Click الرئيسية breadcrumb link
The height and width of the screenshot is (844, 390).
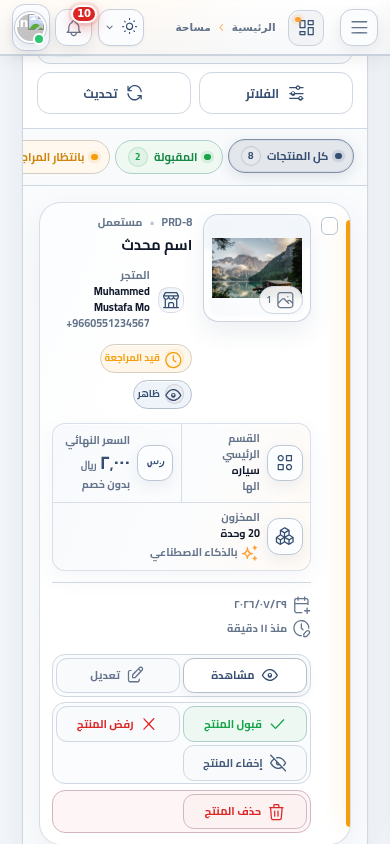pos(256,27)
